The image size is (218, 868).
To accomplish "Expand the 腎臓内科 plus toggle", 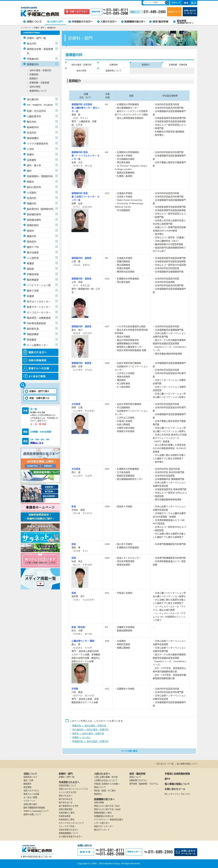I will click(x=57, y=204).
